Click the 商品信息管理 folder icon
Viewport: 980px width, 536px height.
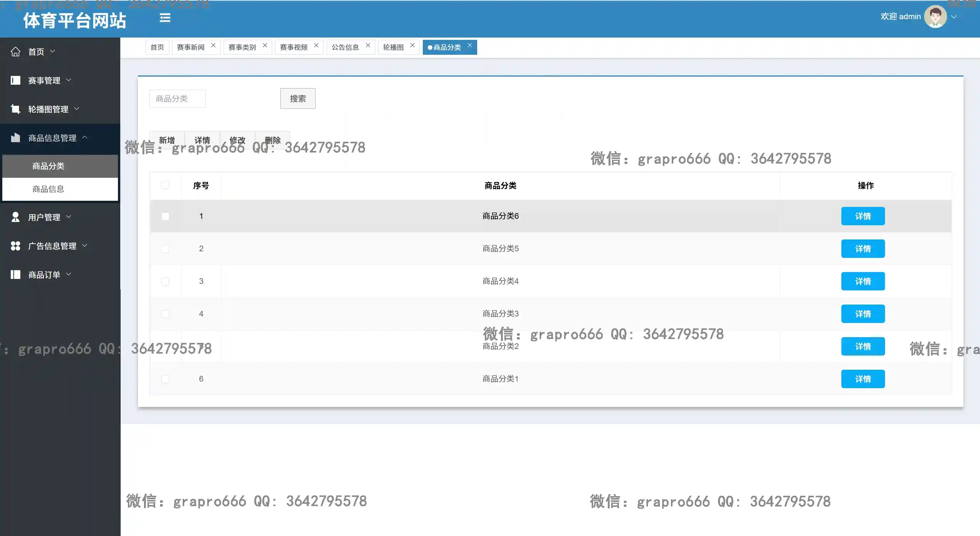point(15,138)
